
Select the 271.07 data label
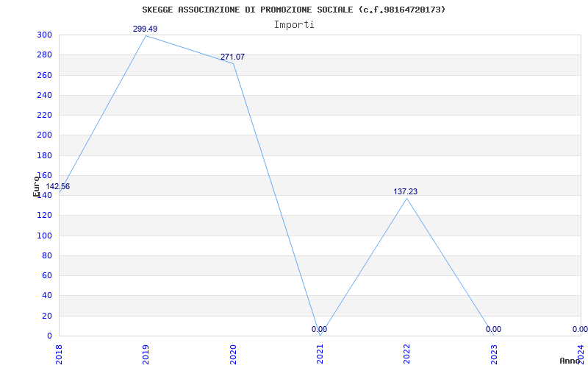tap(232, 57)
